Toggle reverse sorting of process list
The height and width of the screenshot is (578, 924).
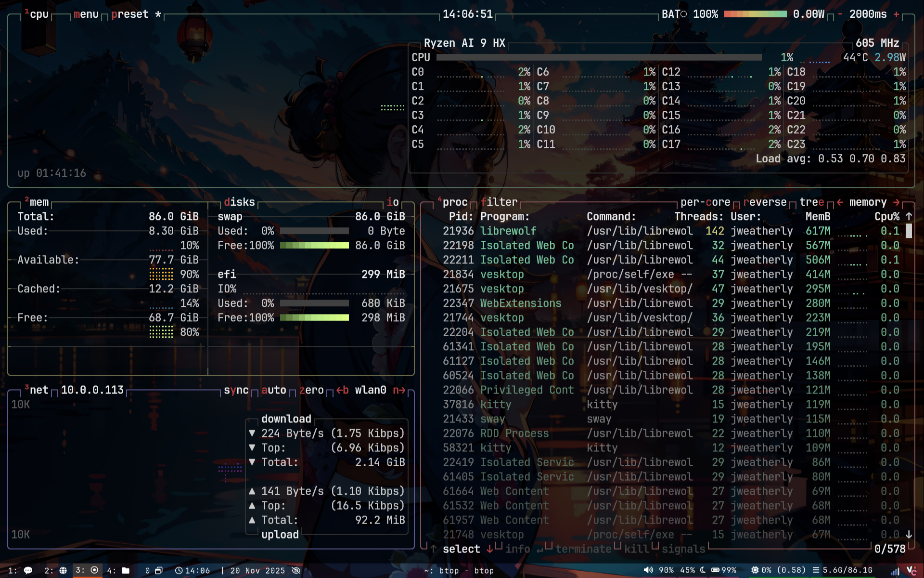(765, 202)
